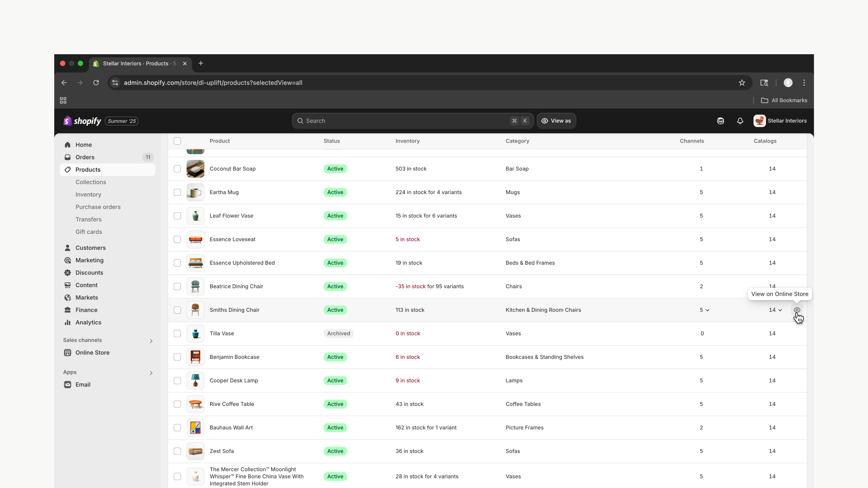Viewport: 868px width, 488px height.
Task: Open Analytics from the sidebar
Action: tap(88, 322)
